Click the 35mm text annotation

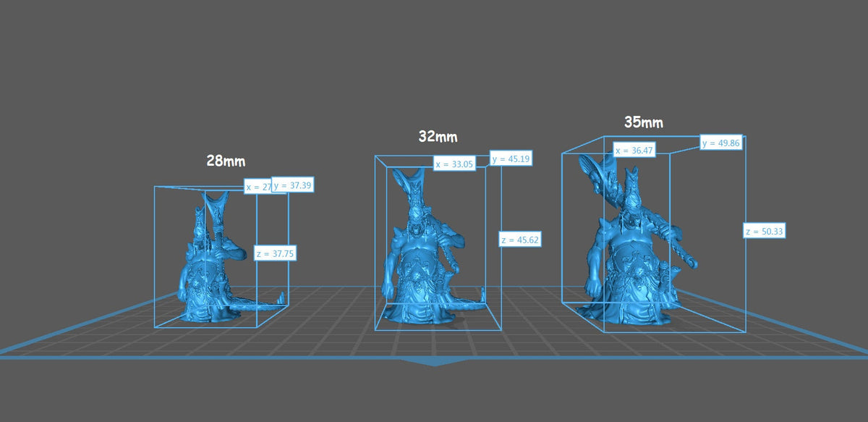coord(643,122)
